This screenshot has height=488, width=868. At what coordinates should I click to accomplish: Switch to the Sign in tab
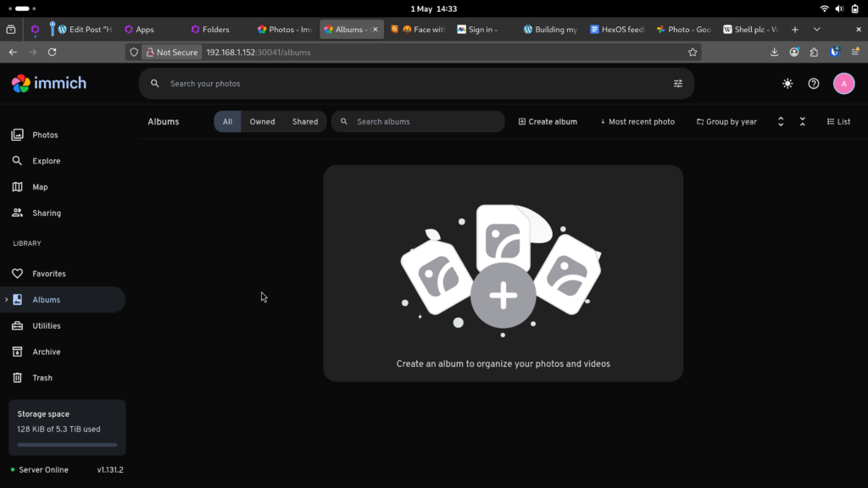click(x=482, y=30)
